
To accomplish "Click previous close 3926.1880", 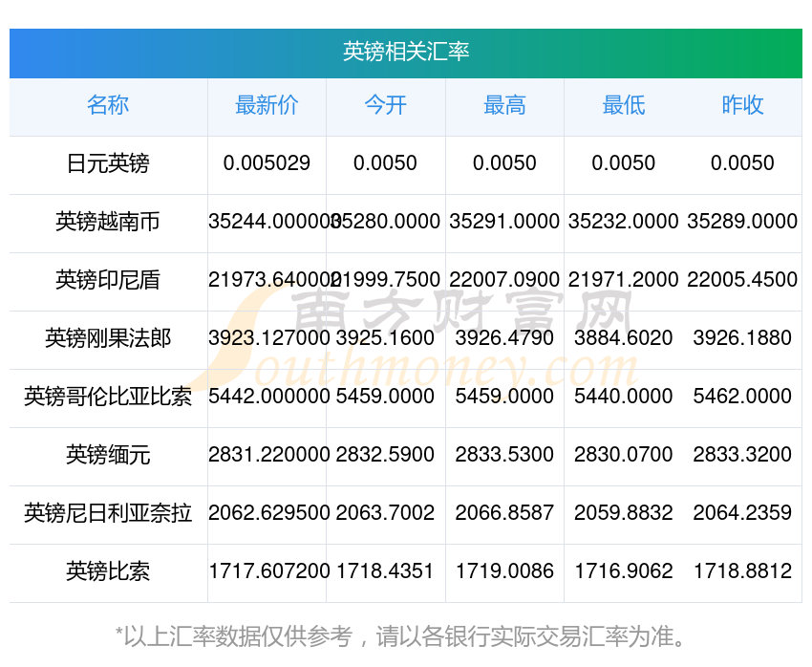I will 742,337.
